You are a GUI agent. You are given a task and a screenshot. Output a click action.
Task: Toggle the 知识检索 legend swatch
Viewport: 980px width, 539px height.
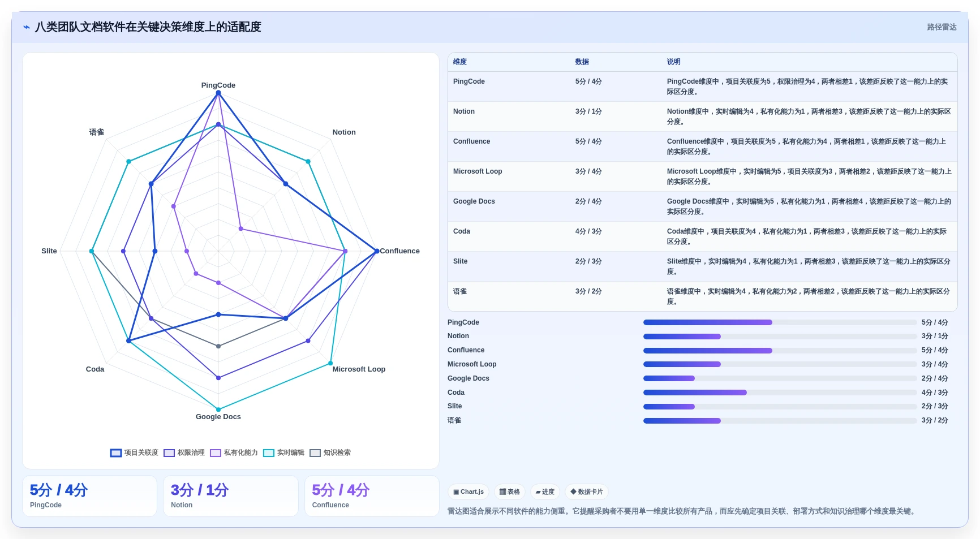tap(315, 453)
